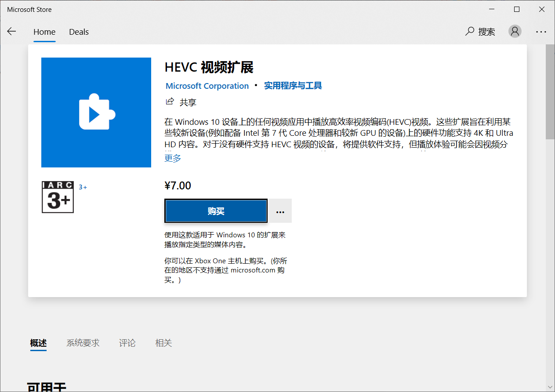The height and width of the screenshot is (392, 555).
Task: Go back with the back arrow
Action: 11,32
